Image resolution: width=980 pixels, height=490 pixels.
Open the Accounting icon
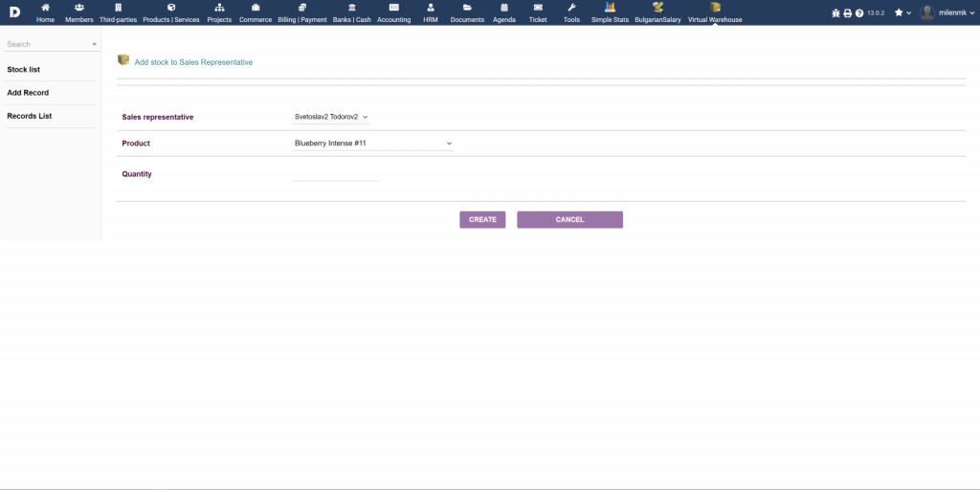(393, 8)
